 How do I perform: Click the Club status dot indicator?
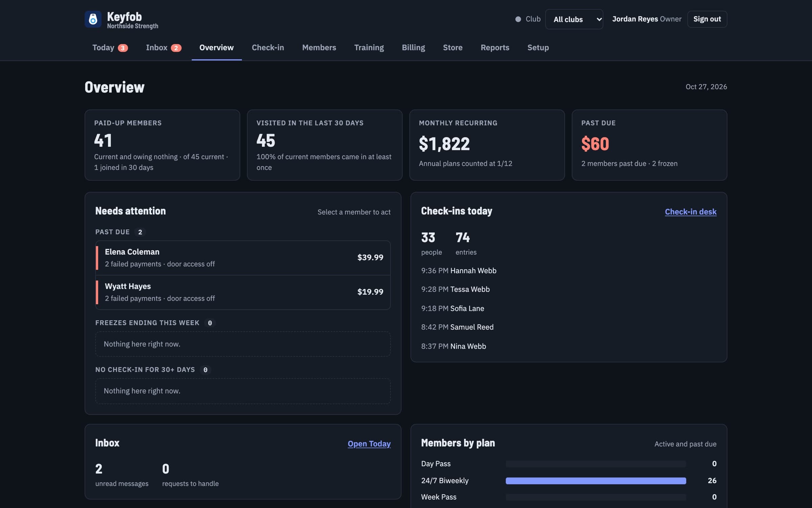518,19
